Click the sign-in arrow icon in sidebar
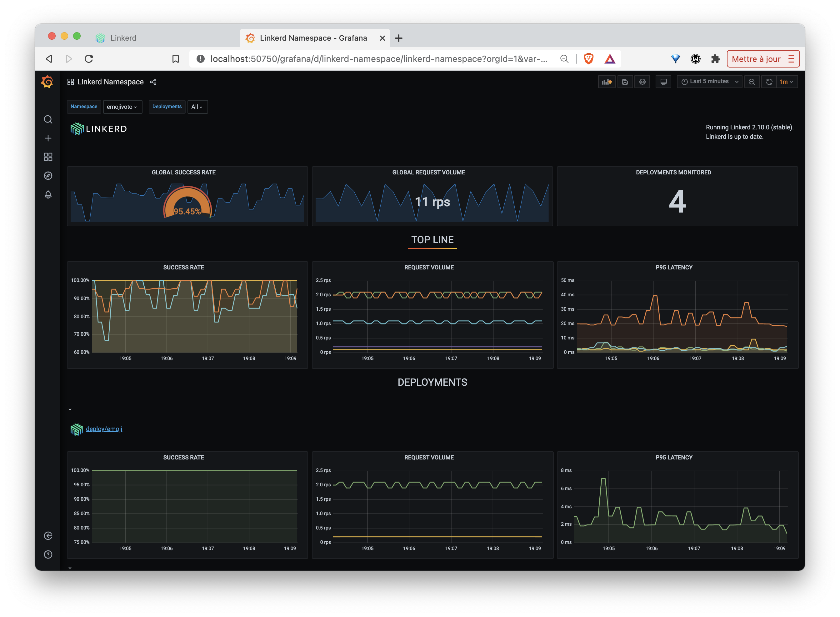 [48, 536]
